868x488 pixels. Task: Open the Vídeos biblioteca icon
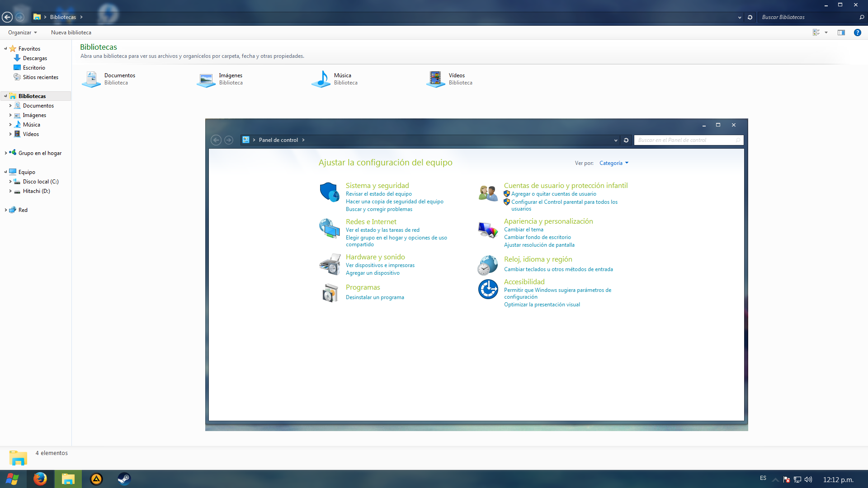436,79
